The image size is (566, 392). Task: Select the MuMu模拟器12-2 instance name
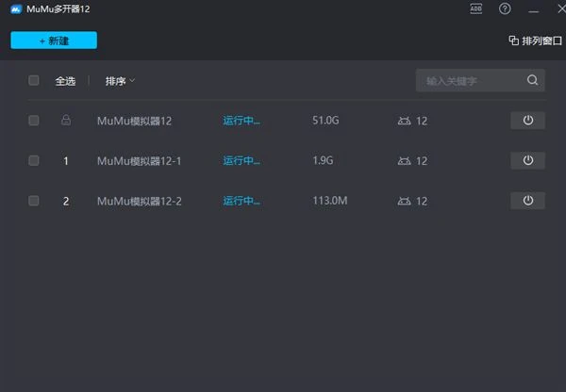click(139, 201)
